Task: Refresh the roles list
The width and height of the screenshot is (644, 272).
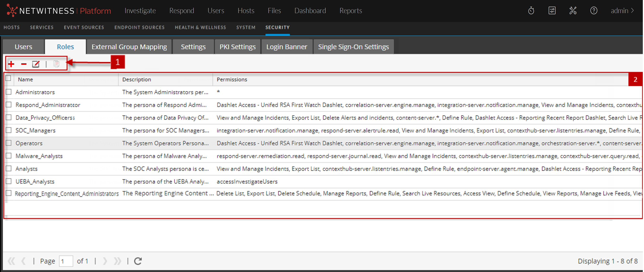Action: tap(138, 261)
